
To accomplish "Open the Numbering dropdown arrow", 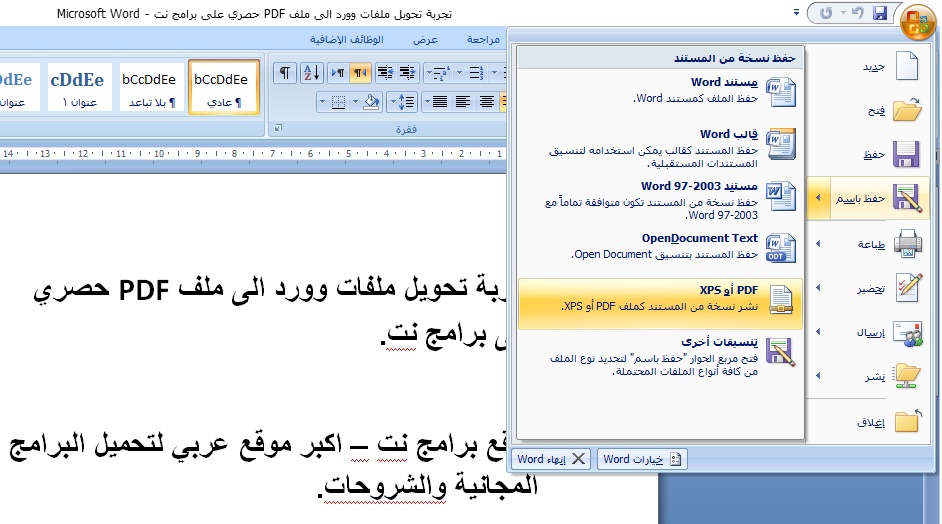I will 460,73.
